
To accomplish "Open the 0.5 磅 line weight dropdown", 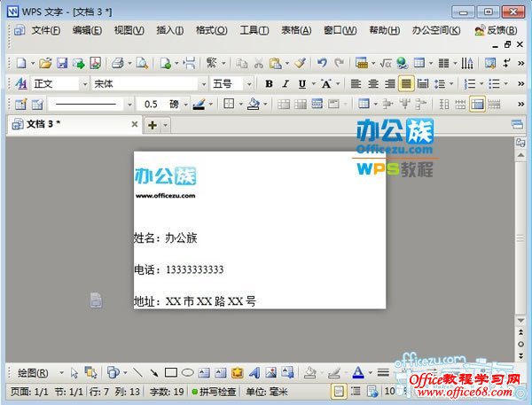I will (x=185, y=105).
